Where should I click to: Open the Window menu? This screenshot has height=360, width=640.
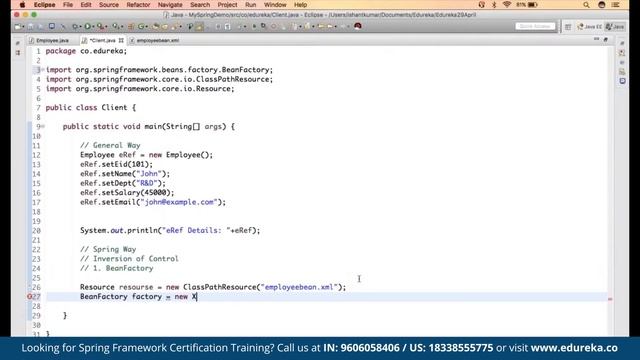click(x=275, y=5)
